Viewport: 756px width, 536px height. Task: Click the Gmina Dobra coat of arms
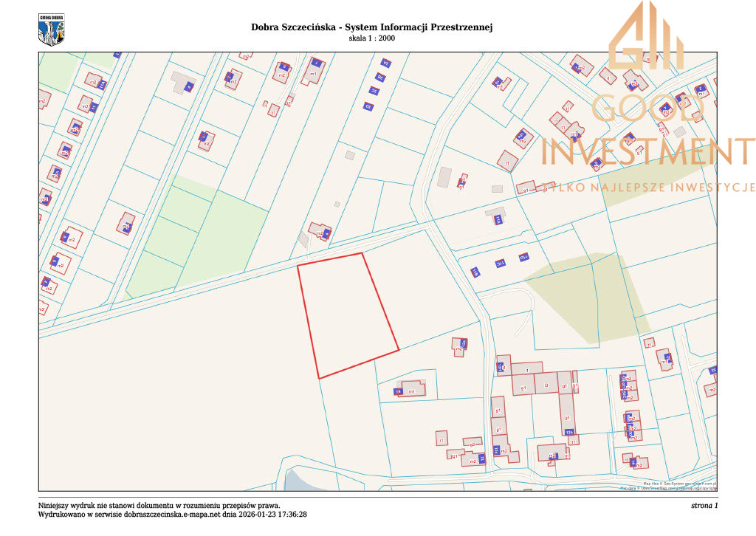click(x=51, y=30)
